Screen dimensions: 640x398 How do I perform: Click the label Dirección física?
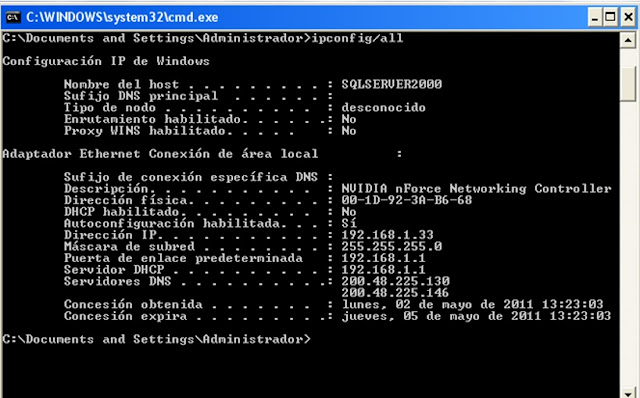[x=125, y=200]
